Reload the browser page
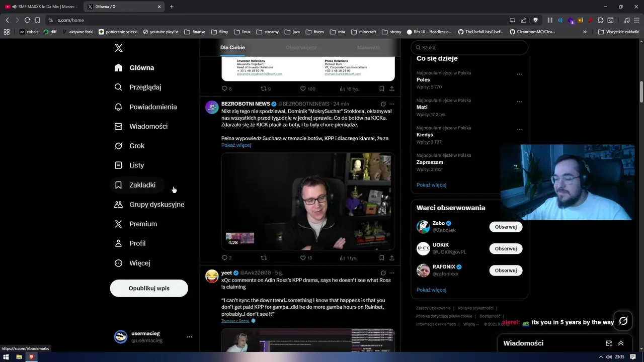644x362 pixels. (27, 20)
